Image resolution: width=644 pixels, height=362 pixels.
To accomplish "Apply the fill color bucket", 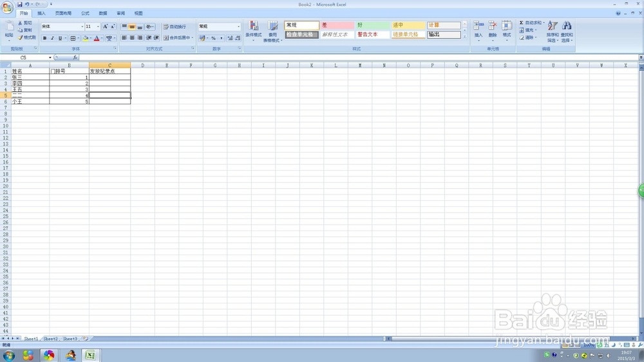I will pos(86,38).
